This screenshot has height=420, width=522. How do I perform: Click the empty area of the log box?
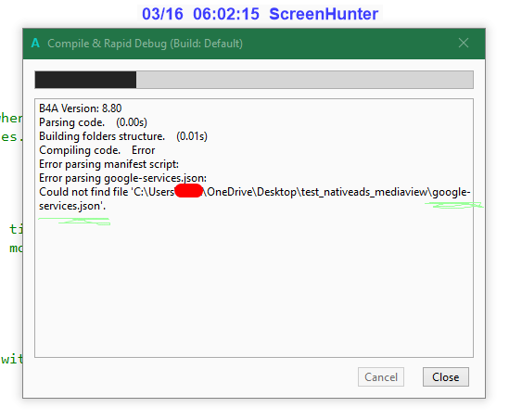tap(254, 286)
